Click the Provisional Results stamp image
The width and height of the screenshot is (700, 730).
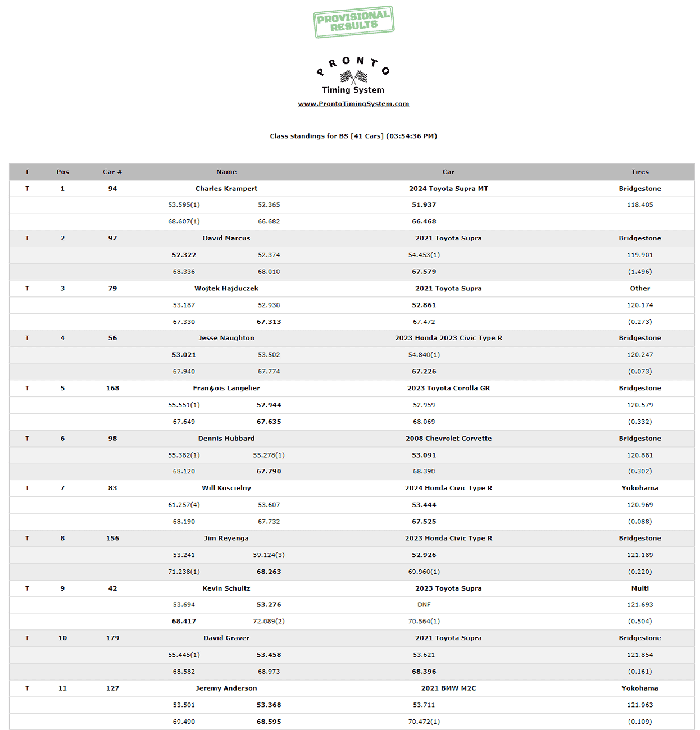tap(353, 22)
